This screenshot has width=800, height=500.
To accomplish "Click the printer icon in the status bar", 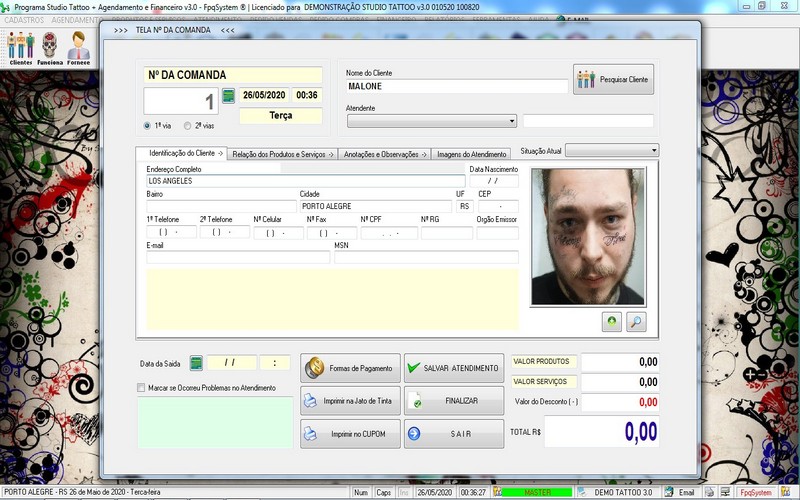I will (x=709, y=492).
